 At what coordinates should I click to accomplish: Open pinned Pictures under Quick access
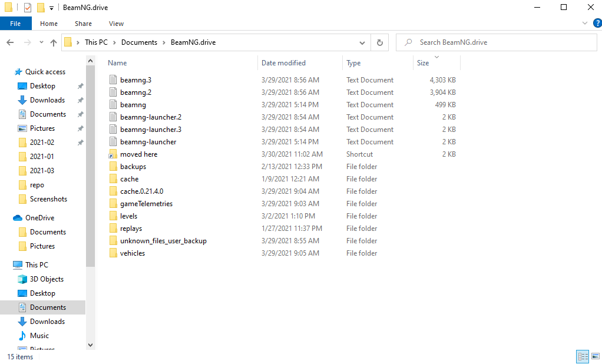[x=42, y=128]
